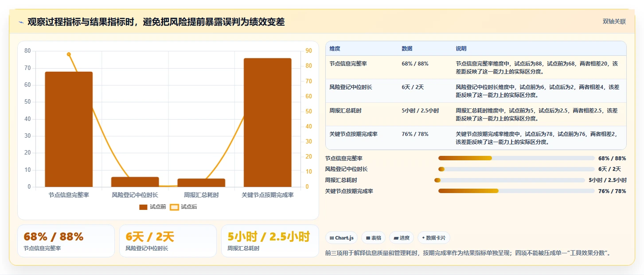
Task: Click the 关键节点按期完成率 x-axis label
Action: tap(268, 195)
